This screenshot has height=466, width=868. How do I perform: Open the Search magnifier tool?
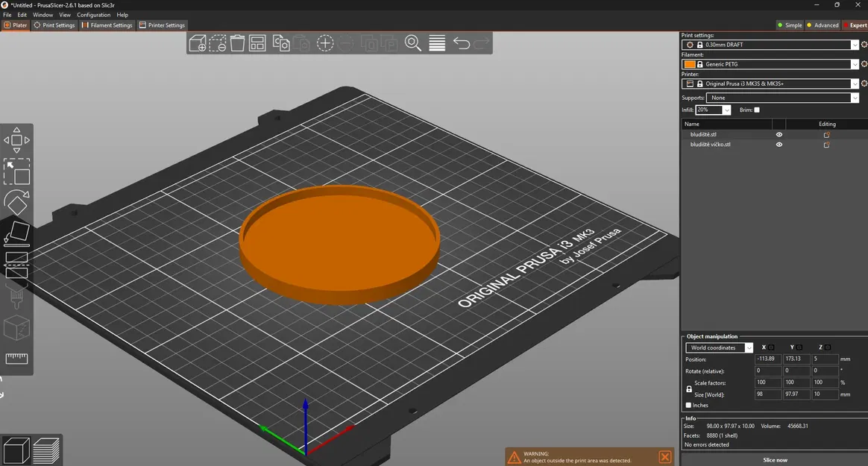coord(413,43)
